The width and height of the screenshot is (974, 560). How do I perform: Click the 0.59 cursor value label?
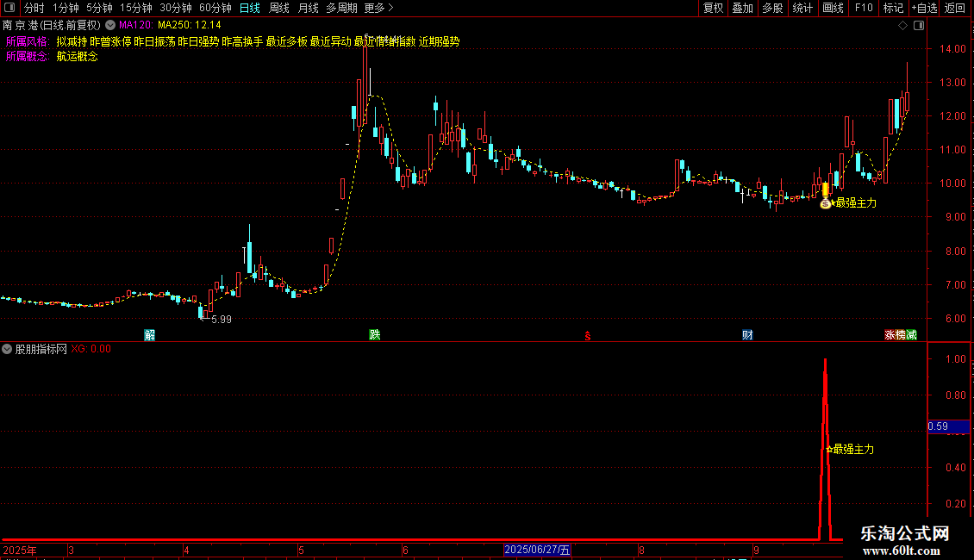click(948, 426)
